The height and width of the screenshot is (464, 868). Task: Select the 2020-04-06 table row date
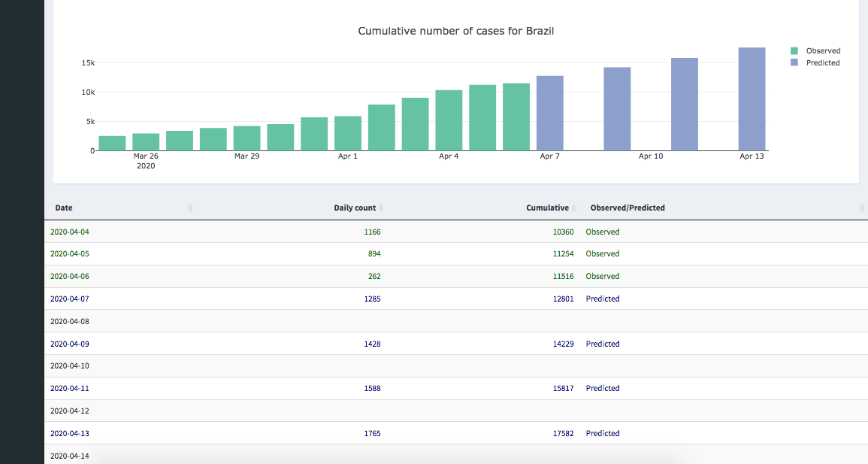pos(69,277)
